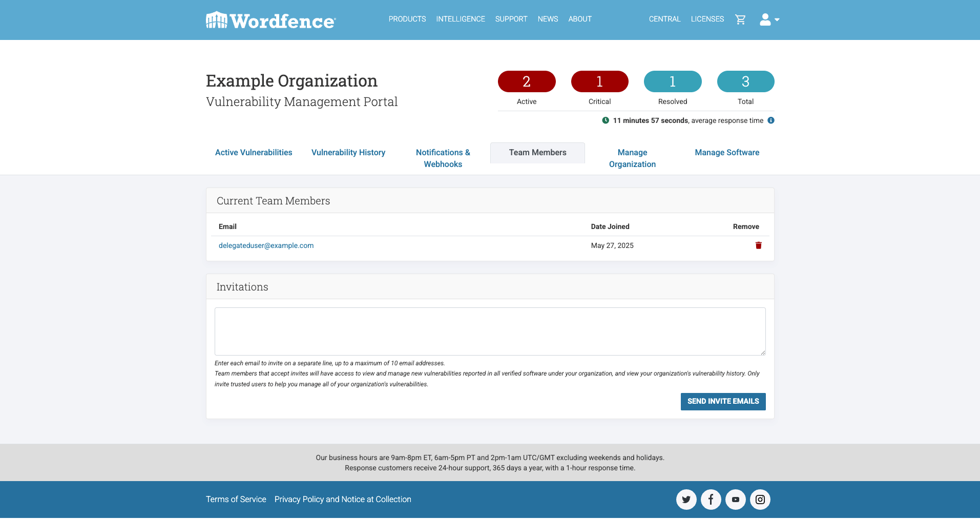Open the user account dropdown menu
980x519 pixels.
[x=769, y=19]
